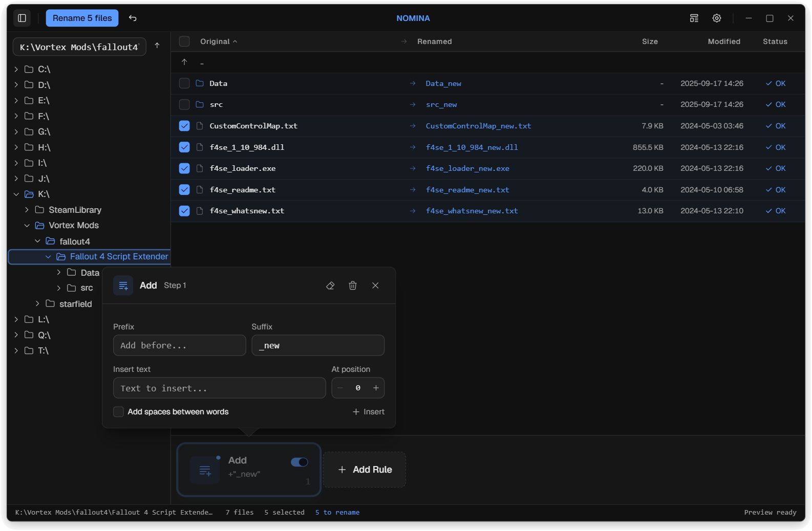Click the '5 to rename' status link

point(337,512)
